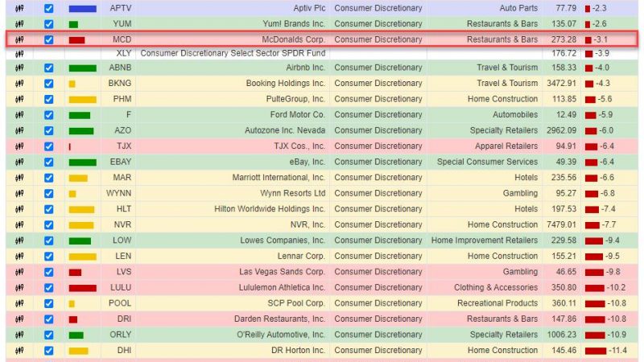The width and height of the screenshot is (644, 362).
Task: Open the chart icon for MAR row
Action: click(19, 178)
